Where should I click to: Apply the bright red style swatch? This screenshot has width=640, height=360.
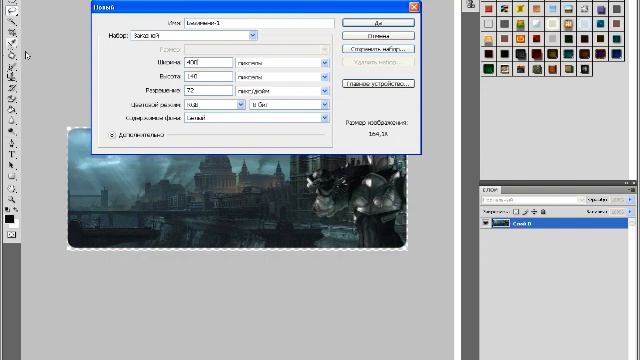pyautogui.click(x=488, y=9)
